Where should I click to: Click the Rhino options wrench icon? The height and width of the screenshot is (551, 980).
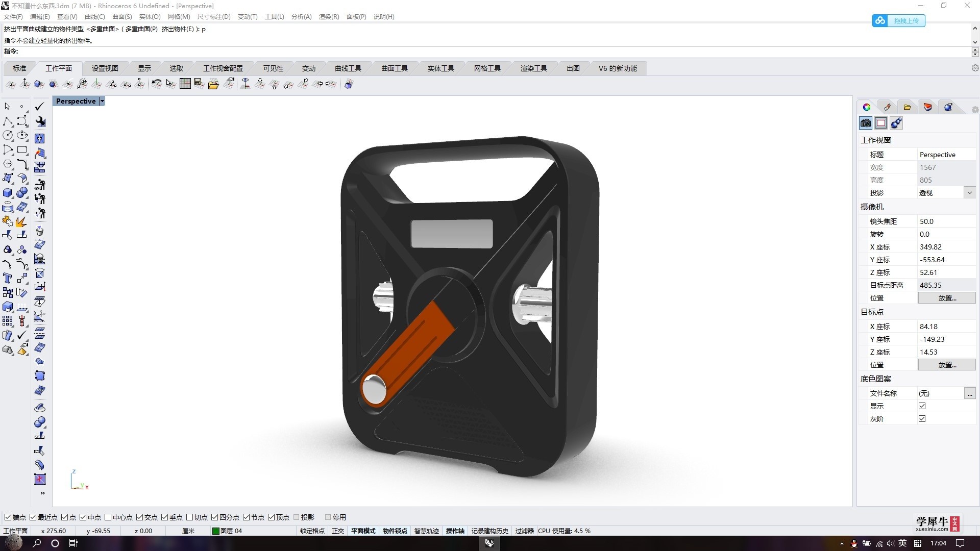coord(40,121)
